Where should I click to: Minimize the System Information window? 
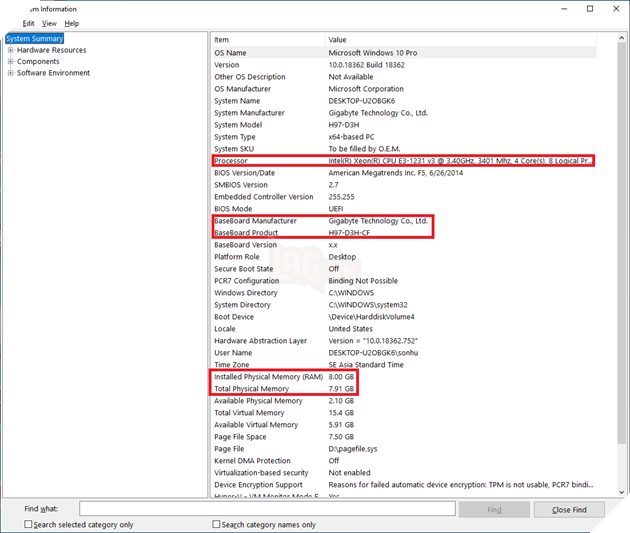(562, 9)
